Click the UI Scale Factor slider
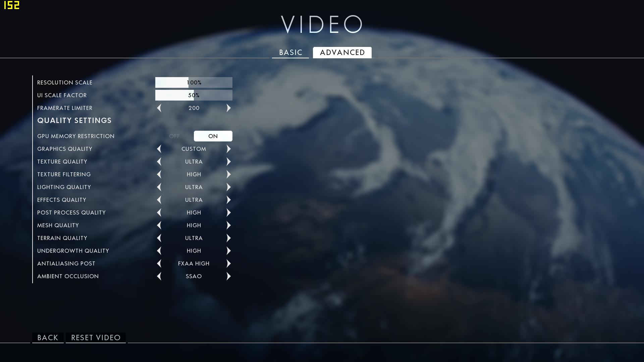This screenshot has height=362, width=644. click(194, 95)
